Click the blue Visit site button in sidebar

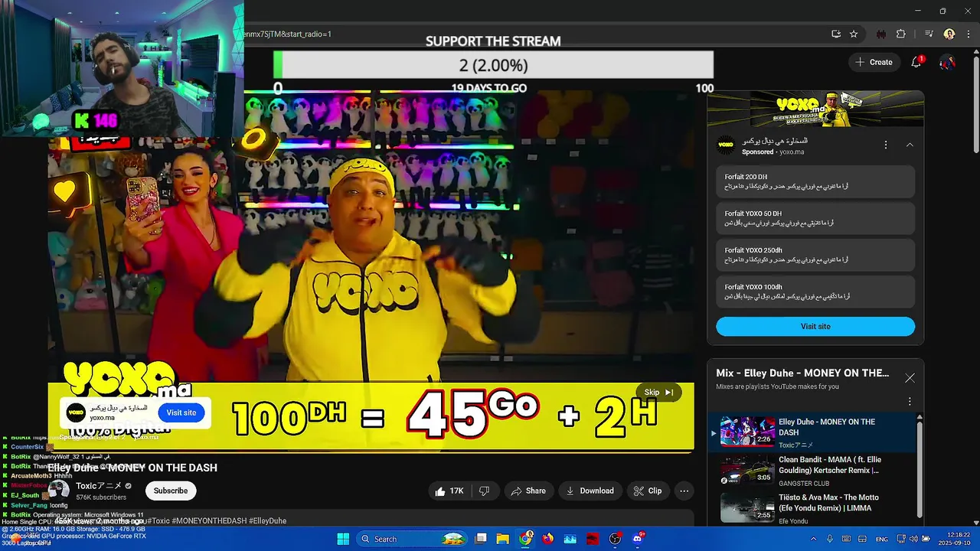[x=815, y=326]
